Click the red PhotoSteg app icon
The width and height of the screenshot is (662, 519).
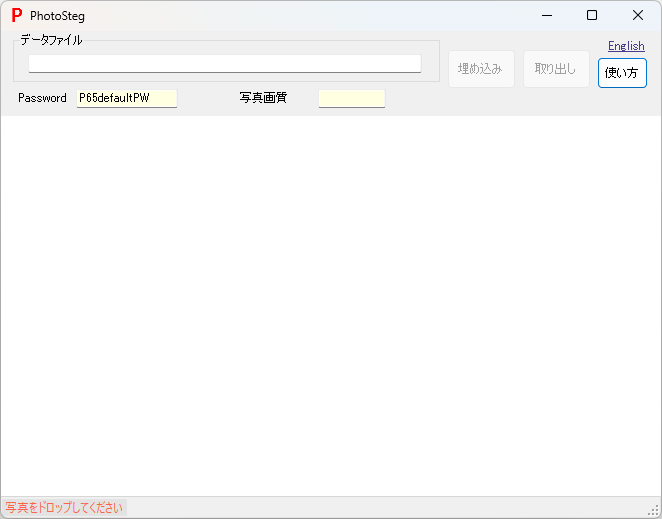click(x=17, y=16)
